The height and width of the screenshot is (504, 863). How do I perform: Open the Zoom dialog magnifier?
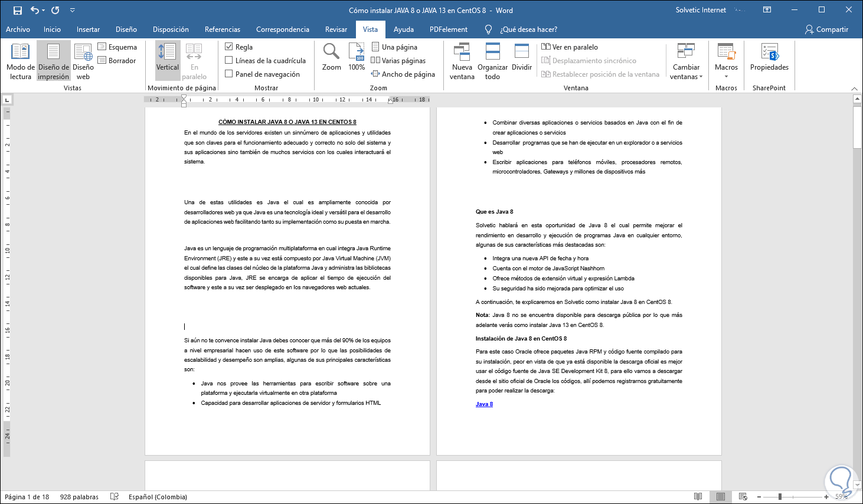332,57
